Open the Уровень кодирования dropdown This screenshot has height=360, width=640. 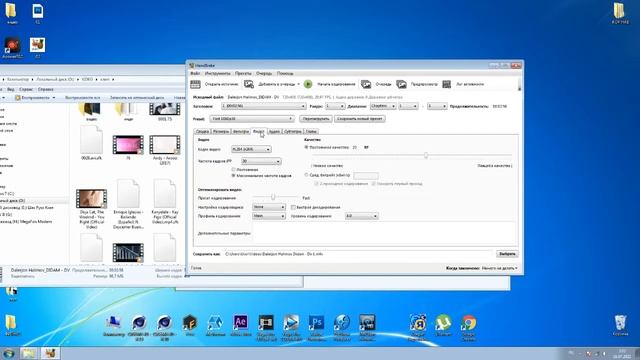click(x=361, y=216)
